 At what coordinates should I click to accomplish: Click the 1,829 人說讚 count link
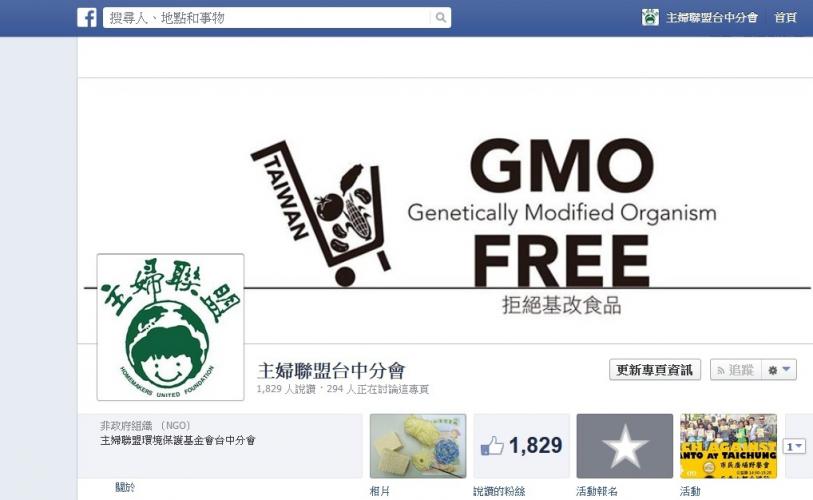286,389
